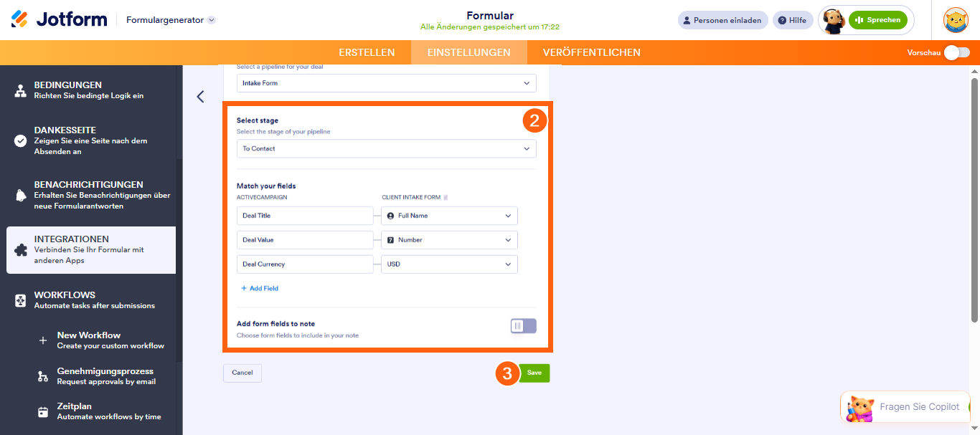Toggle the Vorschau preview switch
Image resolution: width=980 pixels, height=435 pixels.
[x=956, y=52]
